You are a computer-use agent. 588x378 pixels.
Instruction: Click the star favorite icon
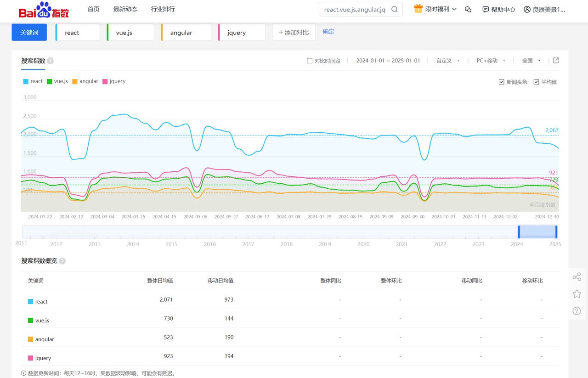click(x=577, y=294)
